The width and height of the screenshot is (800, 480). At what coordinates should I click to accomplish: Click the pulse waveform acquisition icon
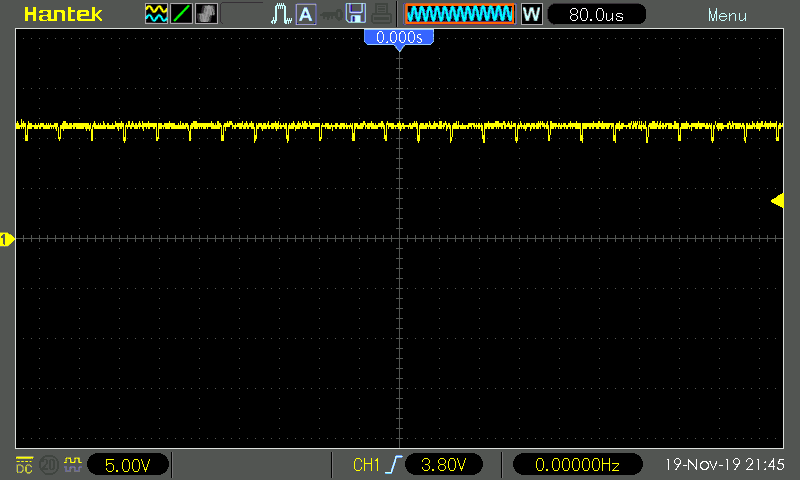279,14
